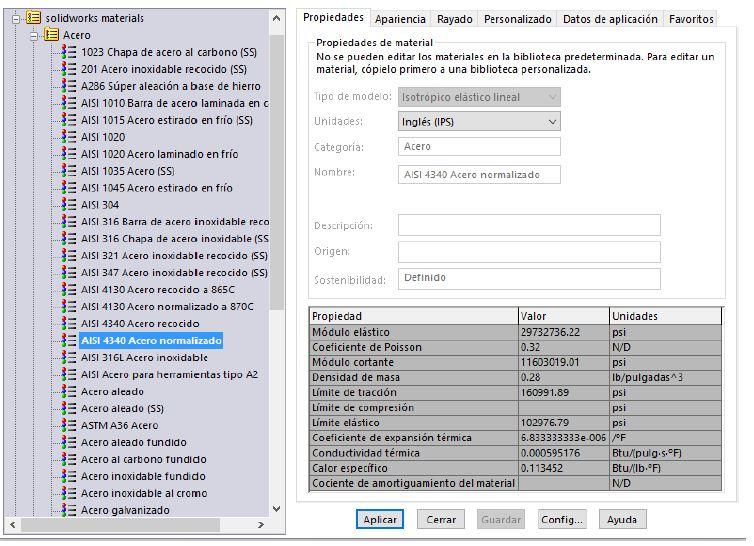Screen dimensions: 754x546
Task: Open the Datos de aplicación tab
Action: [x=610, y=19]
